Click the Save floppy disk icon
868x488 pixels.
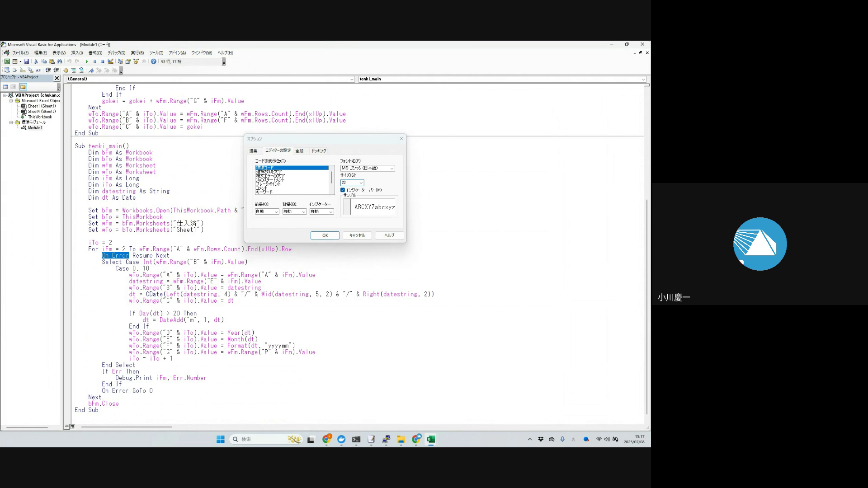(27, 61)
